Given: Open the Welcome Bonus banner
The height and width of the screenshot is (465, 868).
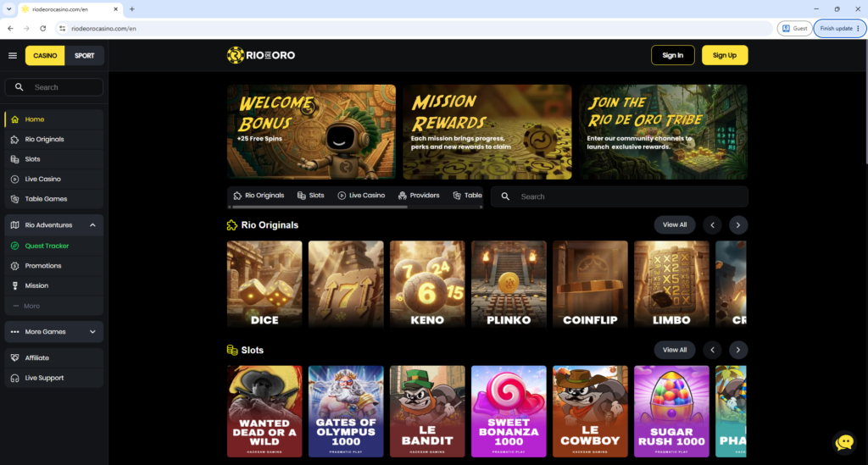Looking at the screenshot, I should coord(311,131).
